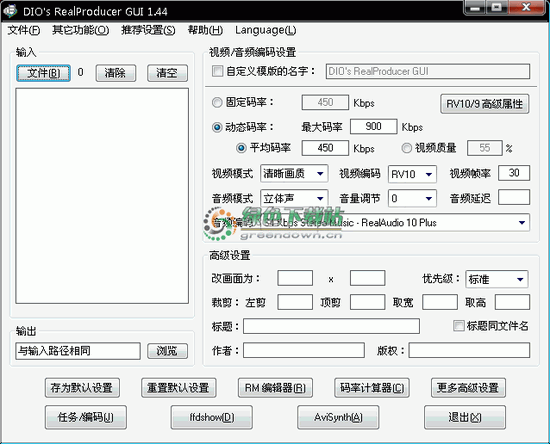Screen dimensions: 550x444
Task: Toggle the 标题同文件名 checkbox
Action: (458, 325)
